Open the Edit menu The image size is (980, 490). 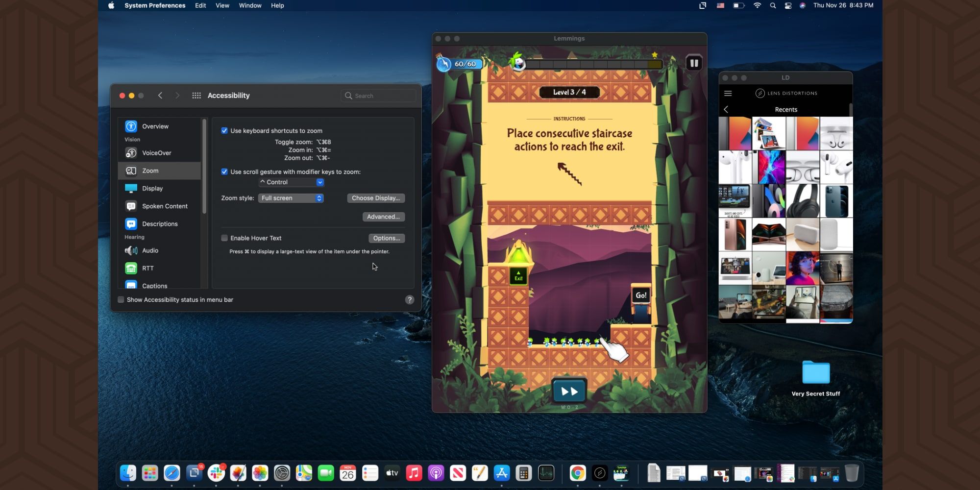click(x=200, y=5)
